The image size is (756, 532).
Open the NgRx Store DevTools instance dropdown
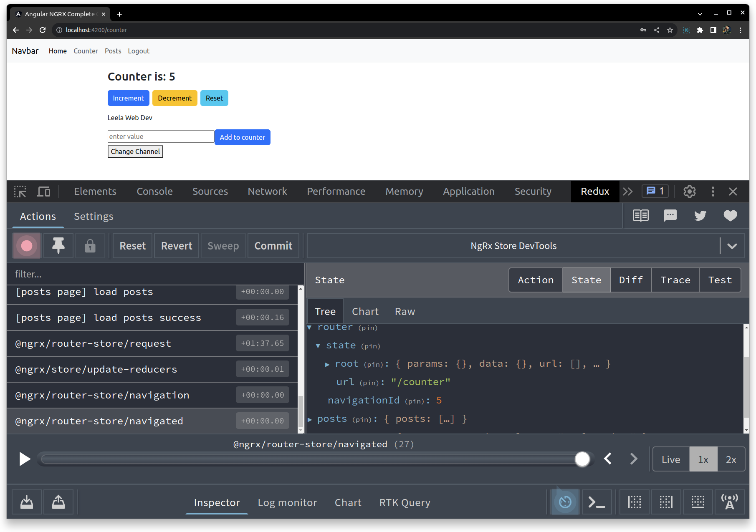[x=732, y=246]
